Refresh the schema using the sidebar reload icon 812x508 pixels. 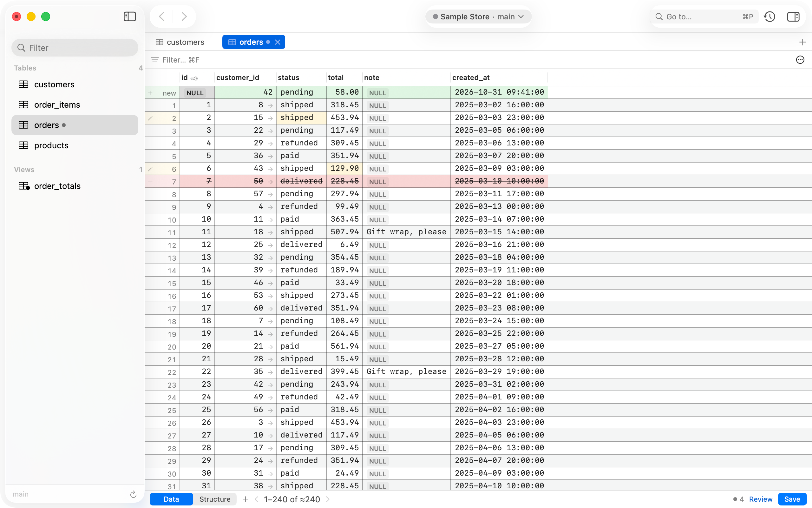click(x=133, y=494)
